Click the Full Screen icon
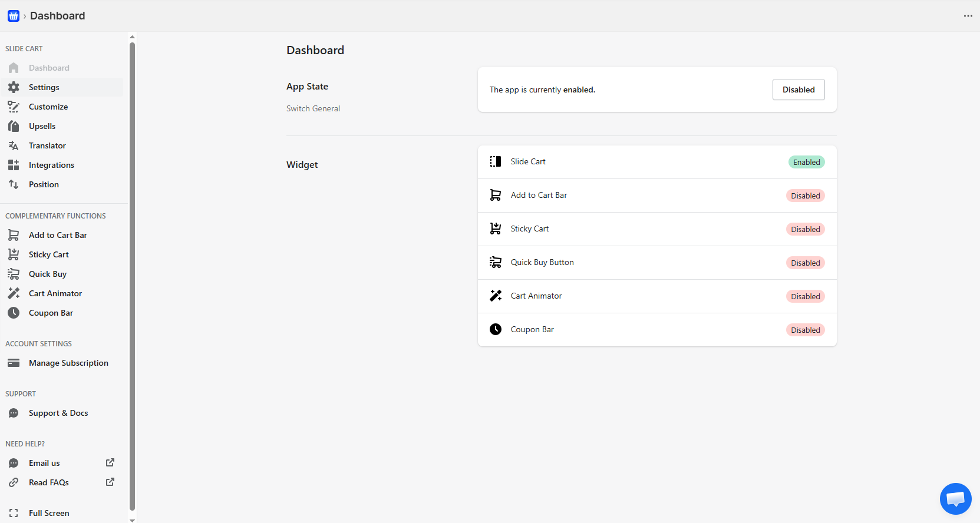Viewport: 980px width, 523px height. click(x=14, y=513)
